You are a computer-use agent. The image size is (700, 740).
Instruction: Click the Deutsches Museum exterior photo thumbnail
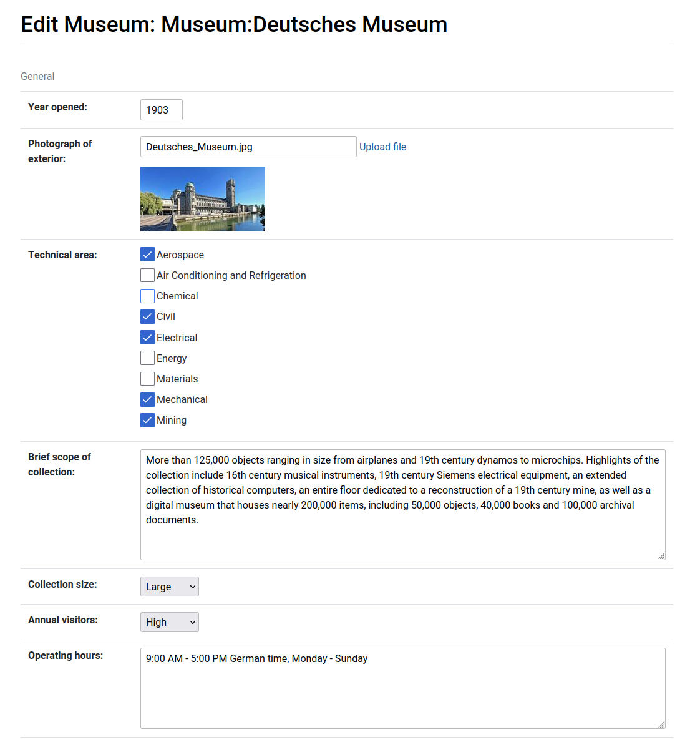click(x=202, y=199)
